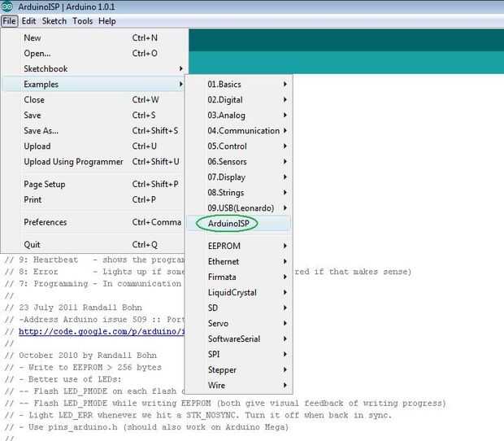This screenshot has width=504, height=441.
Task: Follow the code.google.com link in the code
Action: 102,331
